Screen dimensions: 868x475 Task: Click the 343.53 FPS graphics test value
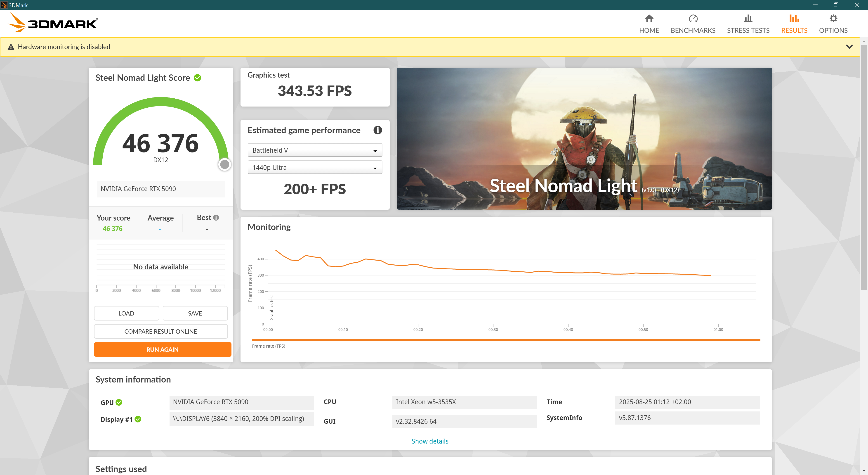(x=315, y=91)
